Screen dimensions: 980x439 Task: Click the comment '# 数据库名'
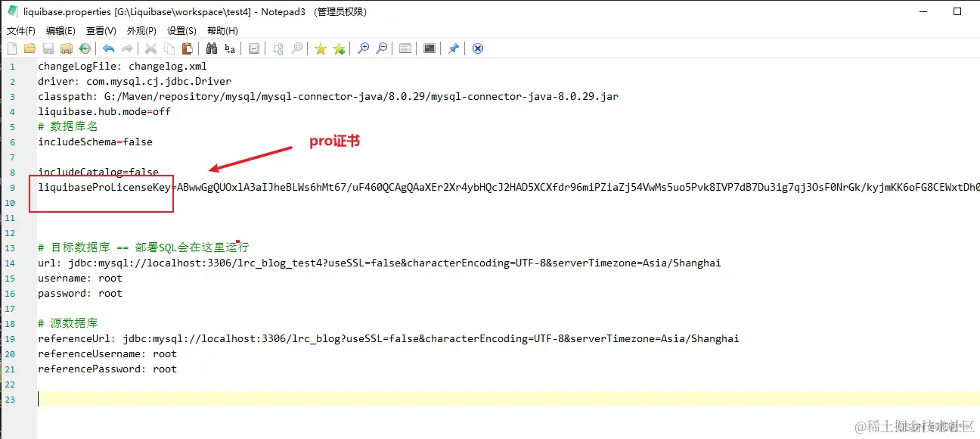click(x=68, y=126)
